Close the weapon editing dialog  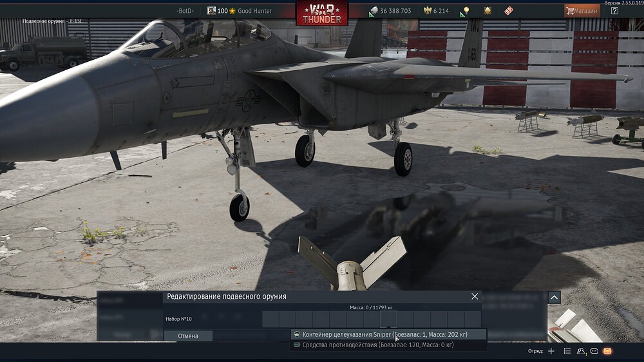(475, 296)
